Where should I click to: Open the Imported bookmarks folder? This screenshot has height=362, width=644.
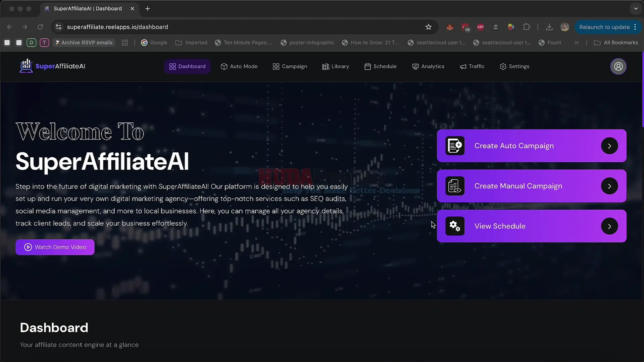(x=191, y=43)
